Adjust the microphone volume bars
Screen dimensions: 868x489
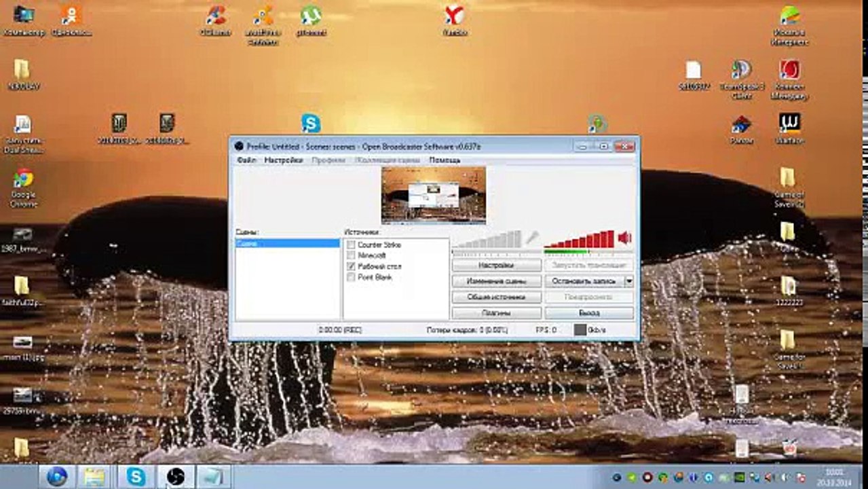tap(487, 240)
